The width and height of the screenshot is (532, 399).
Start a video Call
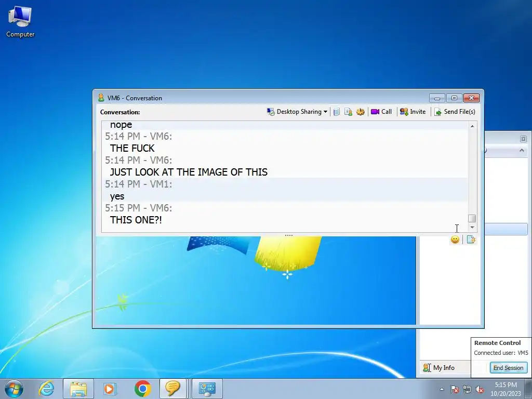click(381, 112)
